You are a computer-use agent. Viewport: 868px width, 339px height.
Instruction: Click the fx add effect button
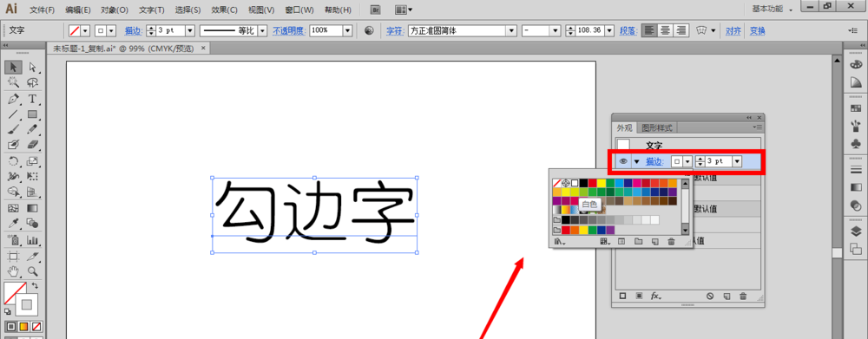coord(655,297)
